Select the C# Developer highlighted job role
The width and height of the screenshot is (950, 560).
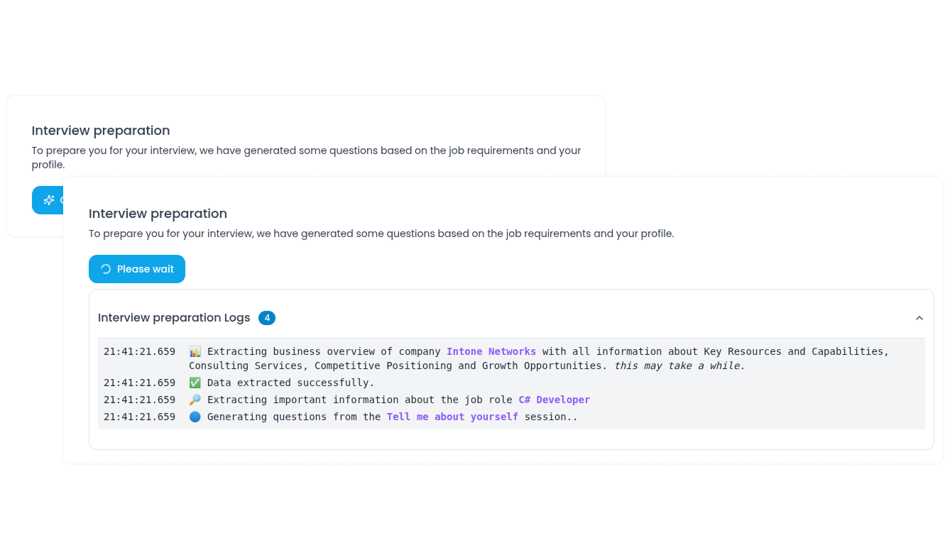click(555, 400)
